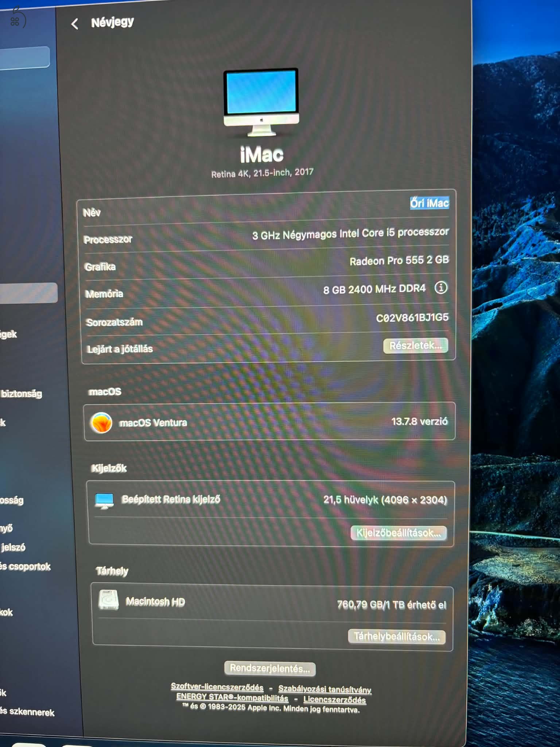Viewport: 560px width, 747px height.
Task: Click the macOS Ventura logo icon
Action: click(x=101, y=423)
